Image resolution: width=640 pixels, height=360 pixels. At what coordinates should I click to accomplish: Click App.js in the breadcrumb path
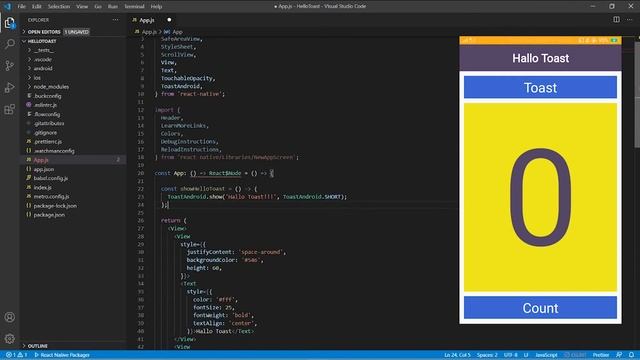tap(149, 32)
